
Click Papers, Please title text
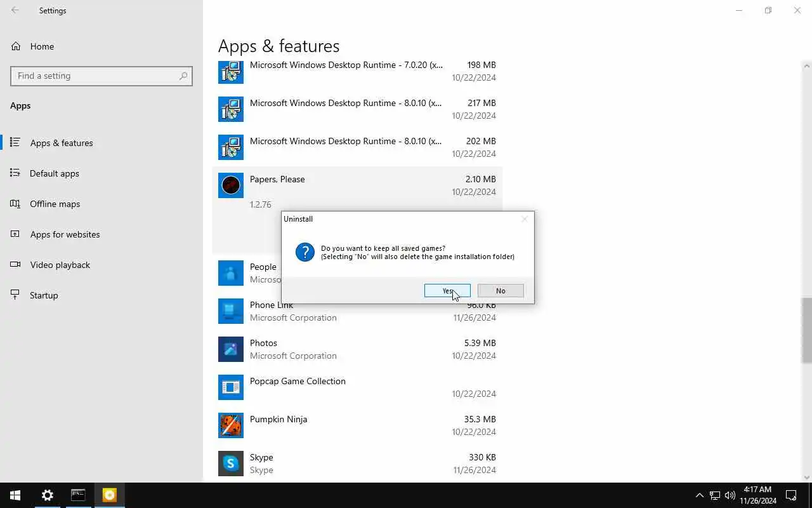click(277, 179)
